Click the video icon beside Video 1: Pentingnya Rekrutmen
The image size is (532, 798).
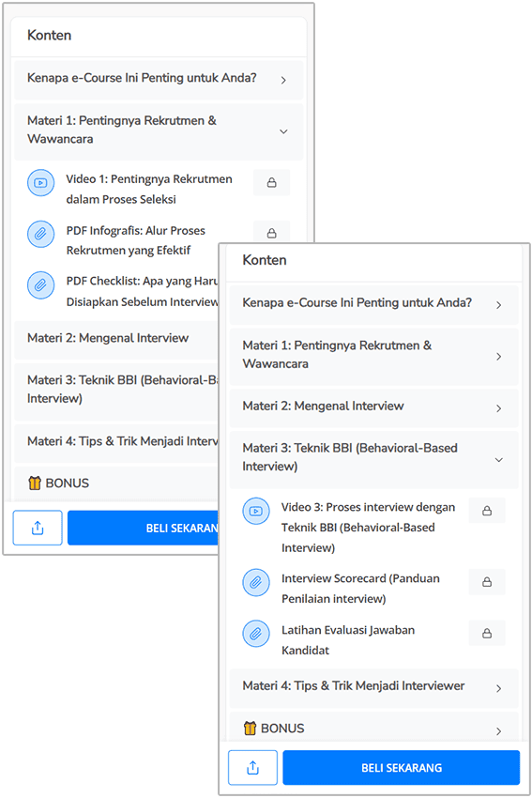click(40, 183)
